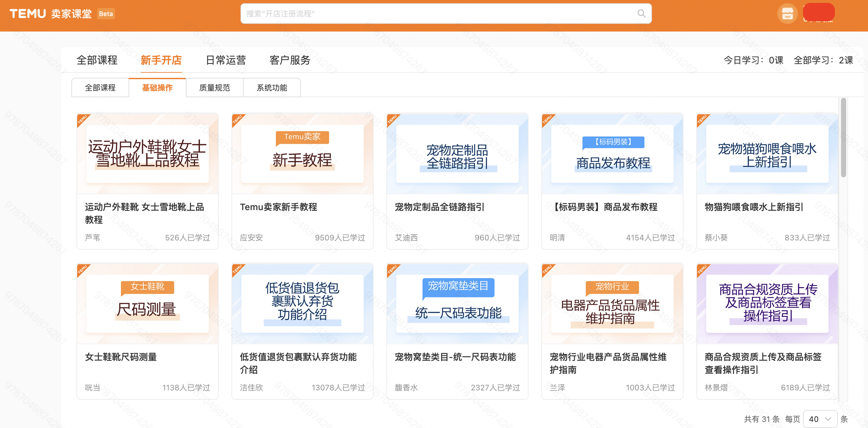This screenshot has width=868, height=428.
Task: Click title 运动户外鞋靴 女士雪地靴上品教程
Action: click(145, 213)
